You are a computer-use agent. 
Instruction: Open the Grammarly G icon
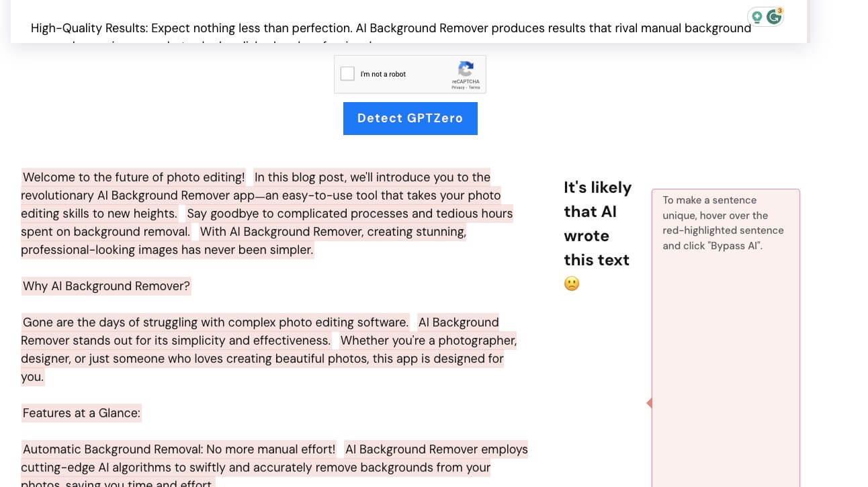click(774, 17)
